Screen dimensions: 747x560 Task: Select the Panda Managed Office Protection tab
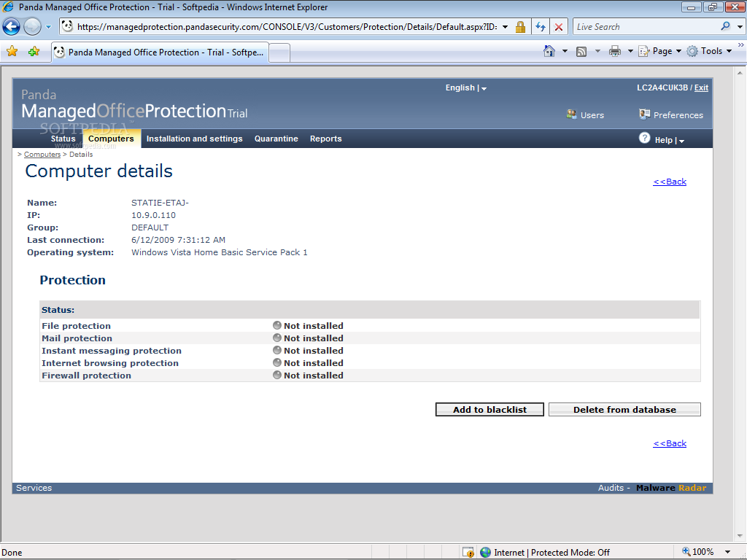click(x=160, y=52)
